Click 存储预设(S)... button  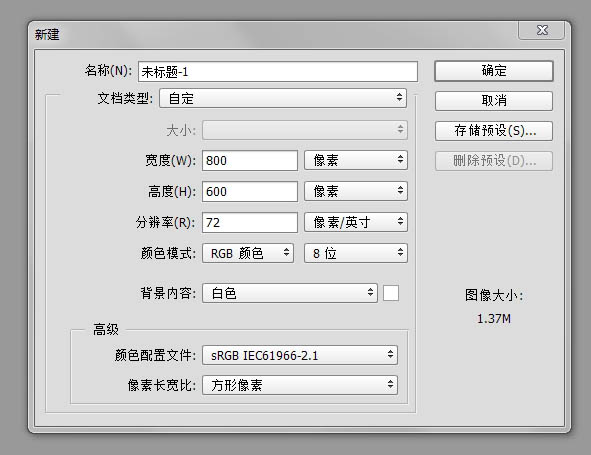click(494, 131)
